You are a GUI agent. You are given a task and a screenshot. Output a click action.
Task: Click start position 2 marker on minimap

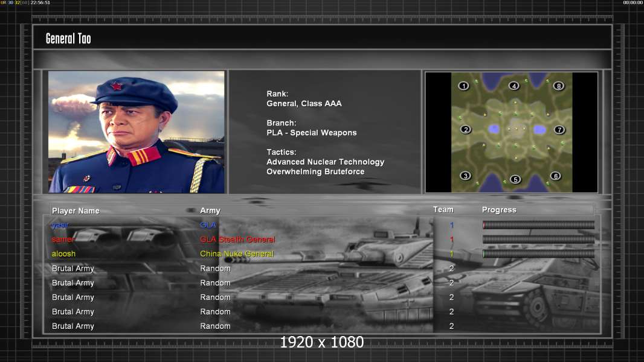[x=465, y=129]
